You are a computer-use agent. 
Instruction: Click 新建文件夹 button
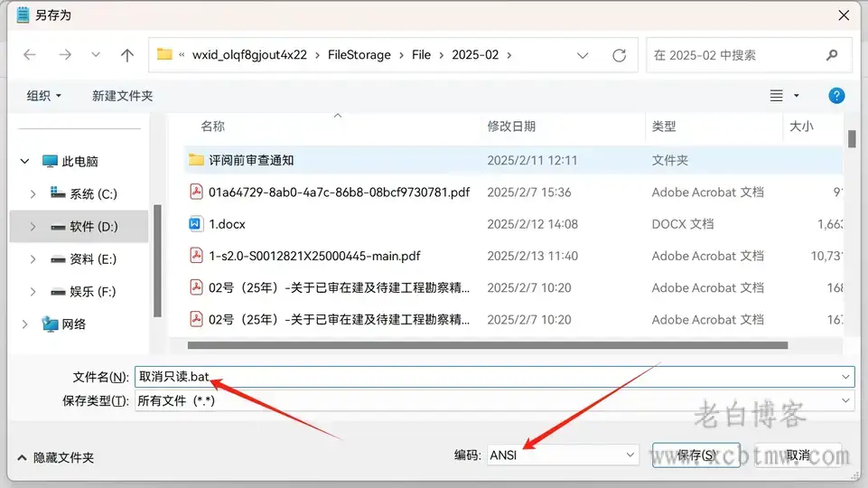coord(122,96)
